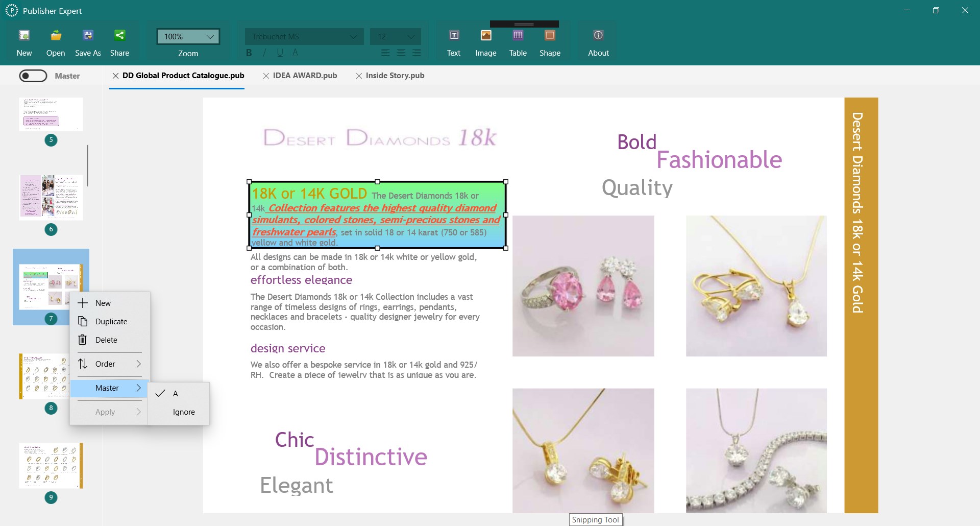Viewport: 980px width, 526px height.
Task: Open a file with the Open folder icon
Action: (56, 35)
